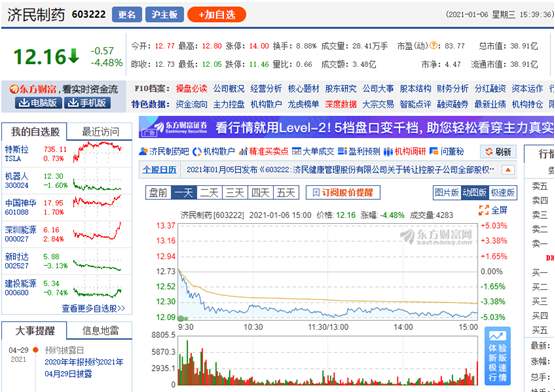This screenshot has width=555, height=392.
Task: Switch chart to 极速版 mode
Action: point(502,193)
